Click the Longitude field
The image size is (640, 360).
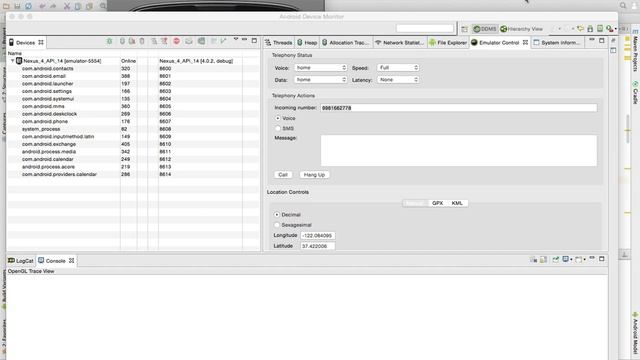click(x=318, y=236)
